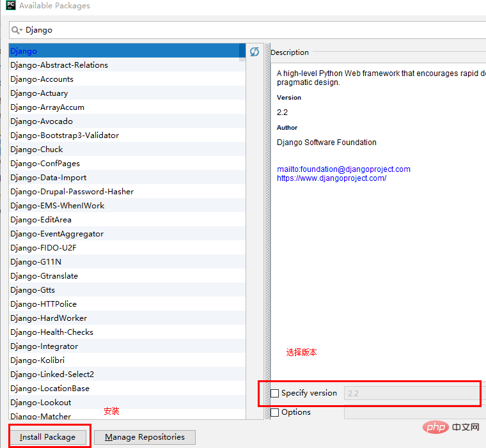The height and width of the screenshot is (448, 486).
Task: Select Django-Gtranslate package
Action: (127, 275)
